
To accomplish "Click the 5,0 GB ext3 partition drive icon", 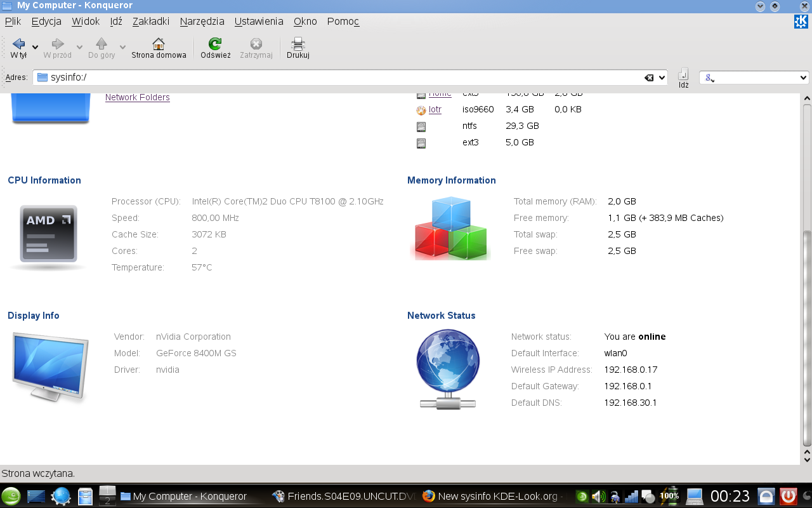I will coord(421,143).
